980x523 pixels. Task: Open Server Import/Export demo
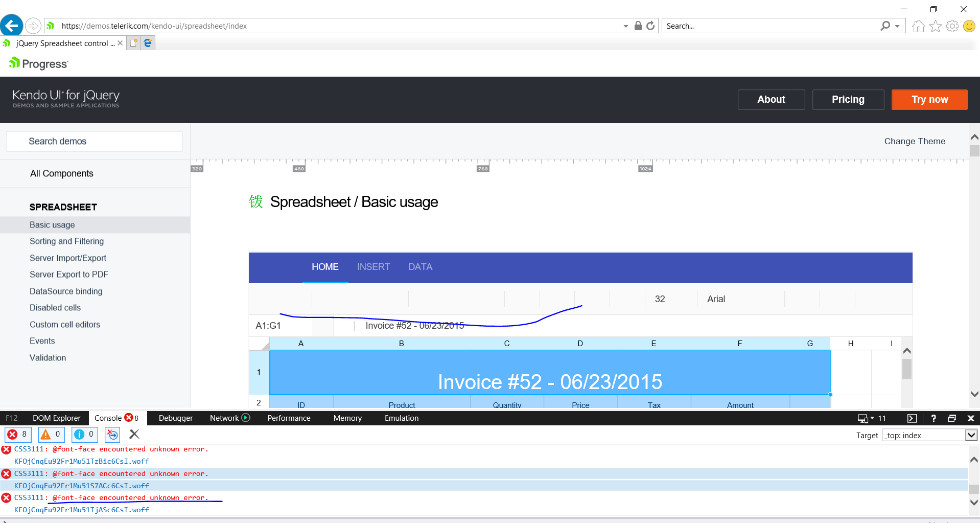68,258
